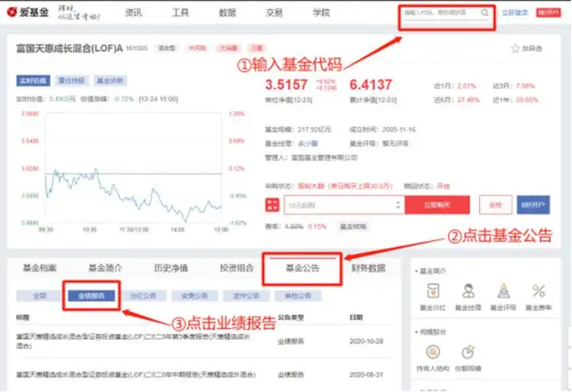This screenshot has height=392, width=572.
Task: Select the 其他公告 announcement filter
Action: 298,296
